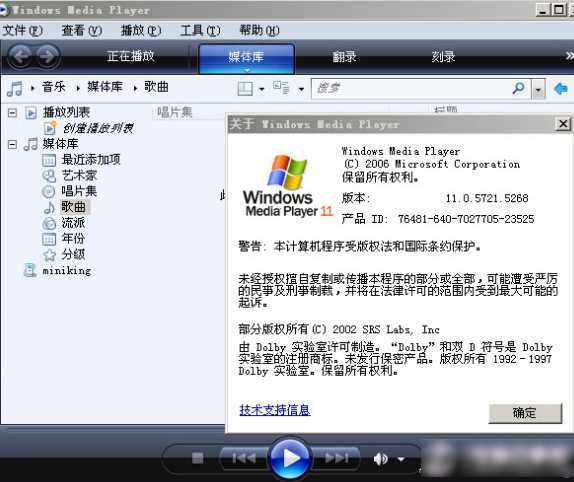
Task: Skip to the next track
Action: (336, 458)
